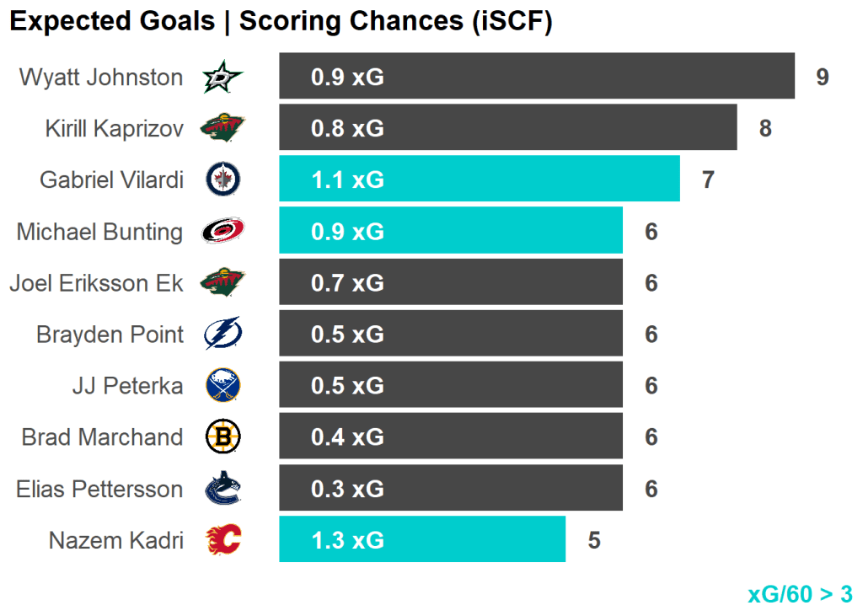Click the Tampa Bay Lightning logo icon
The image size is (863, 616).
223,335
